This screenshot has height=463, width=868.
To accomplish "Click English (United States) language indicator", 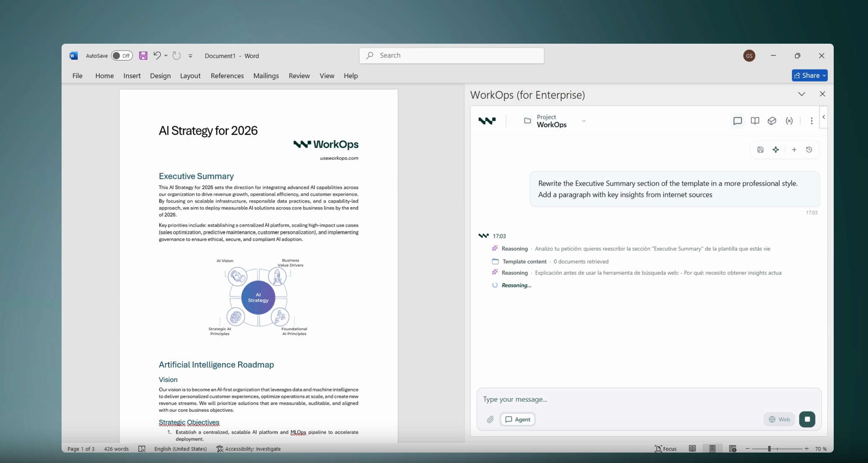I will 180,449.
